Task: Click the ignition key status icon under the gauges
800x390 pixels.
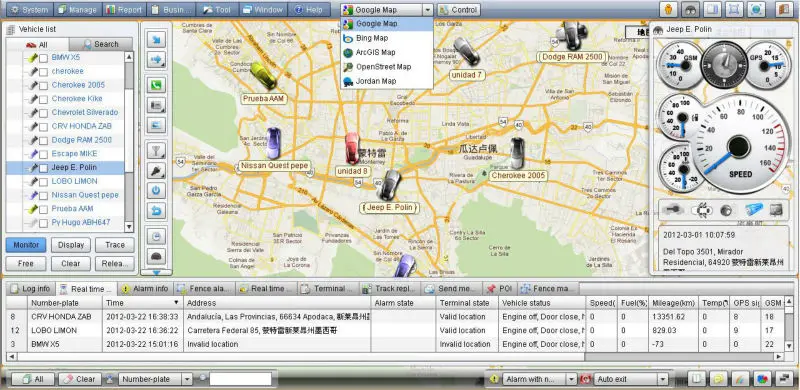Action: point(674,210)
